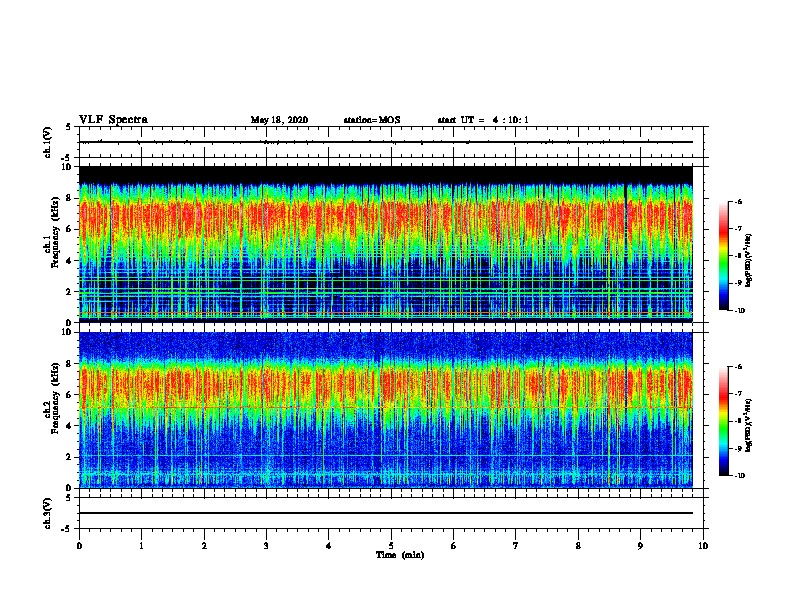Click the "7" tick on the time axis
The height and width of the screenshot is (612, 792).
tap(516, 546)
